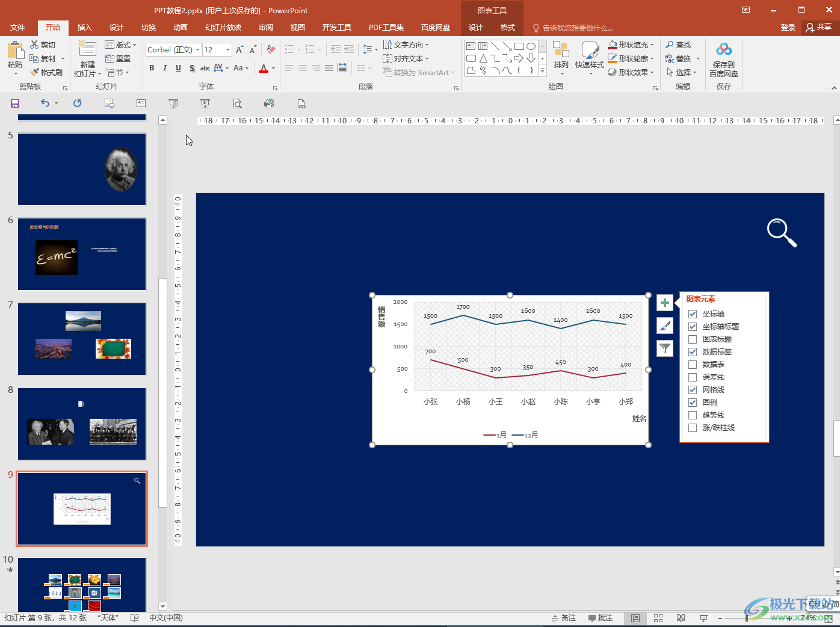The image size is (840, 627).
Task: Click the Save icon in quick access toolbar
Action: point(15,103)
